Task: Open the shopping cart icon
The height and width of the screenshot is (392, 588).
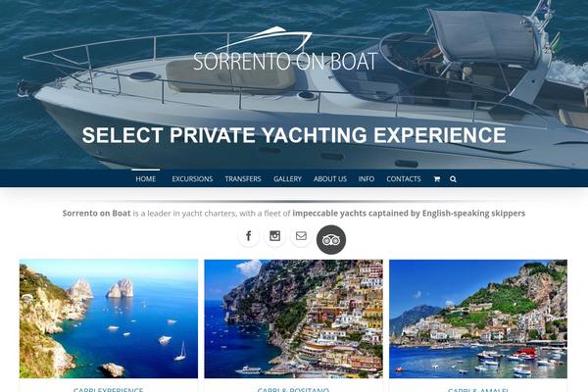Action: point(436,179)
